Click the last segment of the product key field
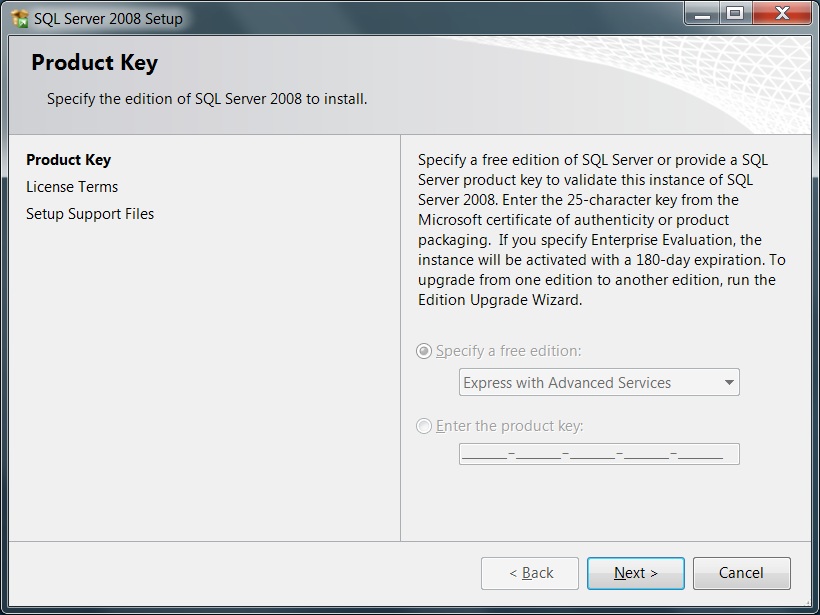The height and width of the screenshot is (615, 820). [700, 455]
